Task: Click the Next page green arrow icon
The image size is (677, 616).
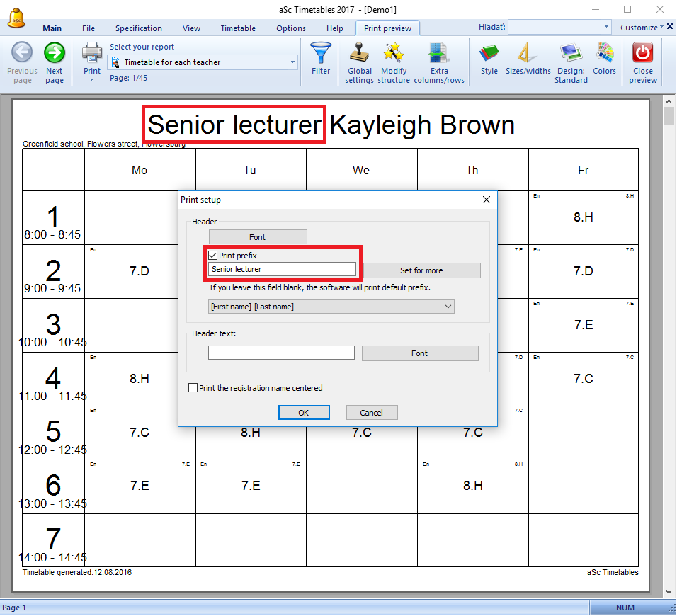Action: (55, 53)
